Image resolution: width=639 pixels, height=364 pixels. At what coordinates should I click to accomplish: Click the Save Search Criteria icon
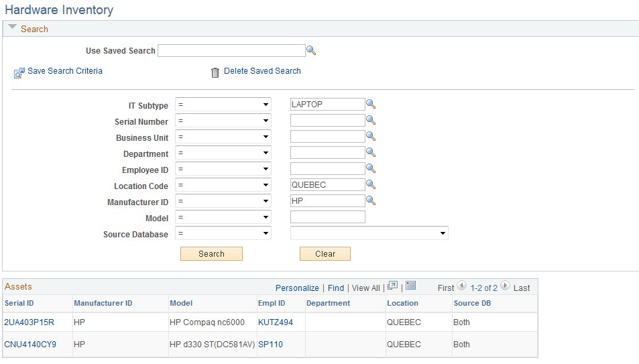(19, 73)
